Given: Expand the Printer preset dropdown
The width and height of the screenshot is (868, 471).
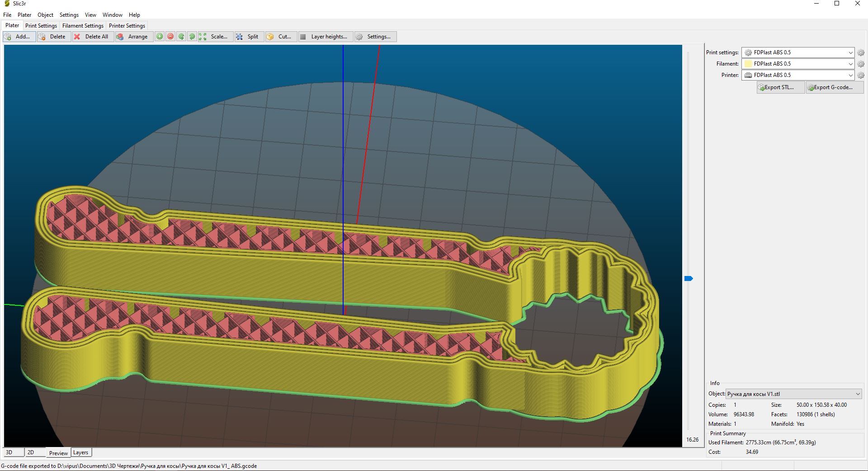Looking at the screenshot, I should point(850,75).
